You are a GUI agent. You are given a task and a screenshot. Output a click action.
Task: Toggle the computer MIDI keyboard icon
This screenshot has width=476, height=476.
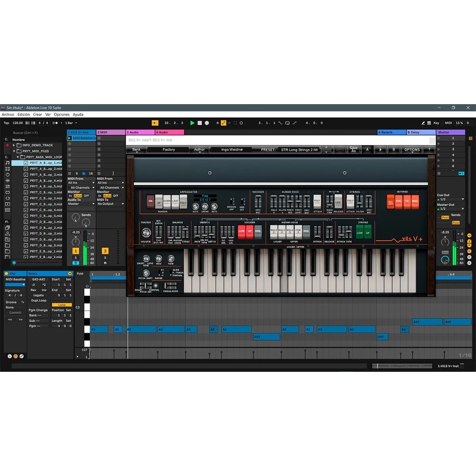tap(429, 123)
